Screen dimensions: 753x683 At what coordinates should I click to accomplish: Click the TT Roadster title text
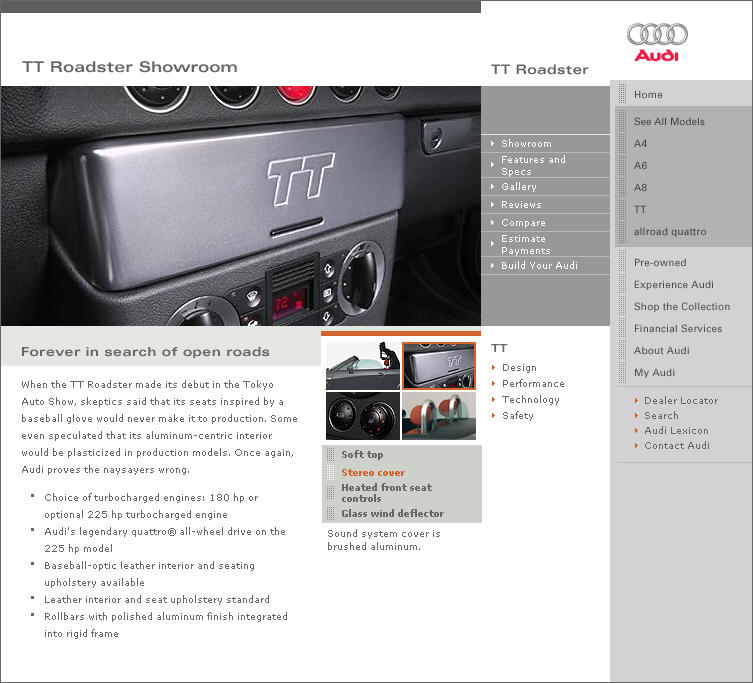coord(539,70)
